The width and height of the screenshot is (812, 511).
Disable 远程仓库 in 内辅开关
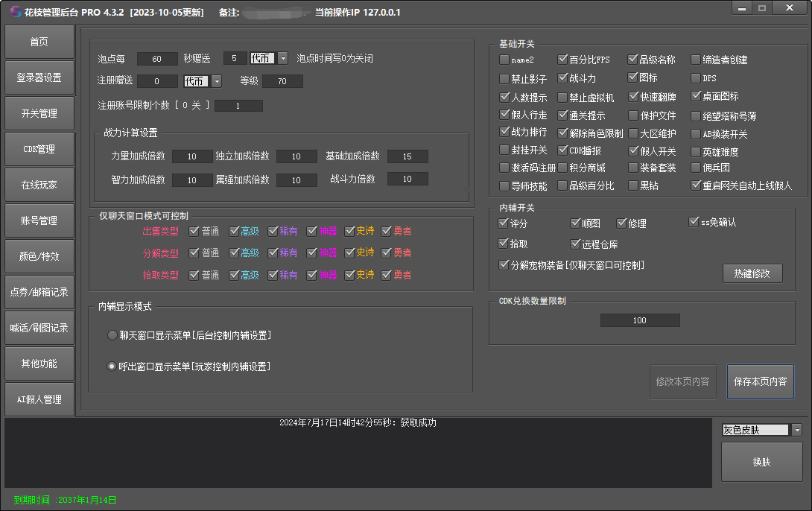[575, 244]
